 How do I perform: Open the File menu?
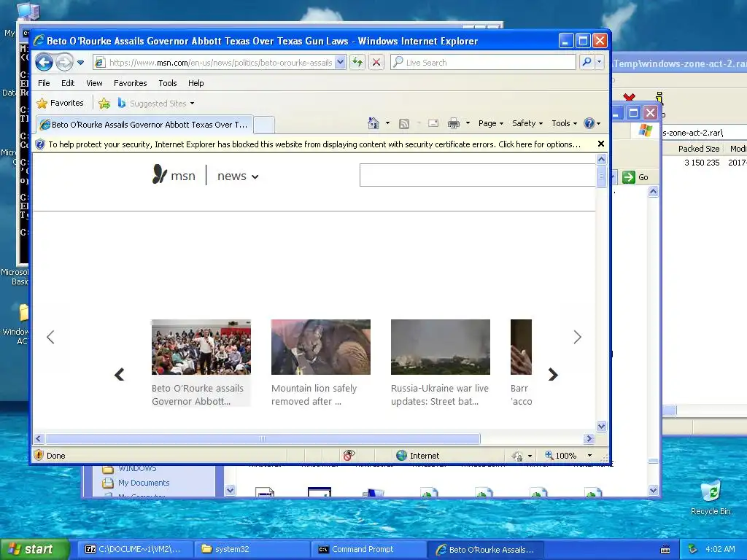pos(44,83)
